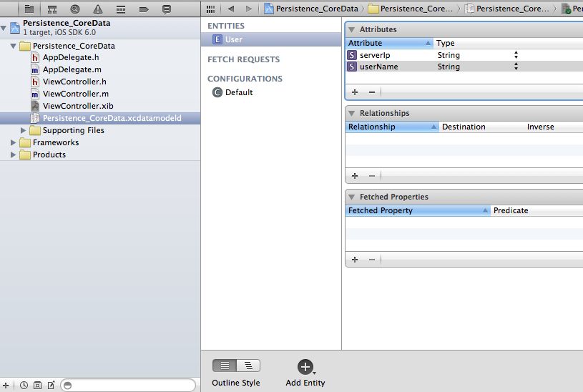Remove a fetched property with minus button
Image resolution: width=583 pixels, height=392 pixels.
tap(372, 259)
